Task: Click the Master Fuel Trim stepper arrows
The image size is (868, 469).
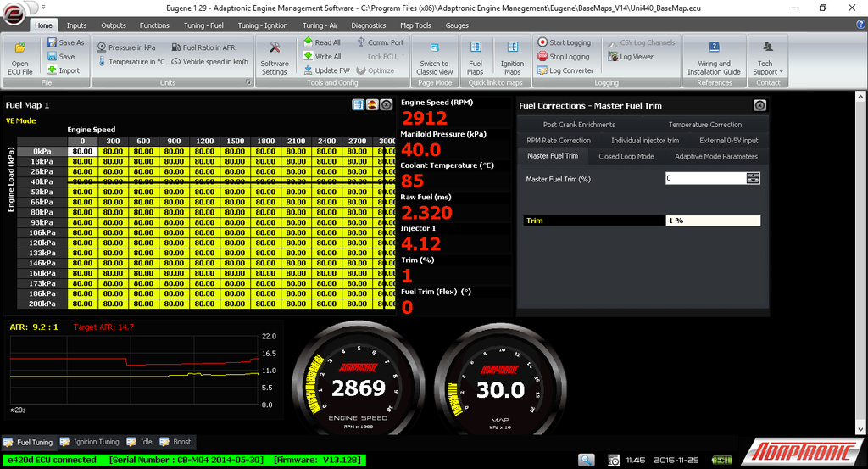Action: (753, 178)
